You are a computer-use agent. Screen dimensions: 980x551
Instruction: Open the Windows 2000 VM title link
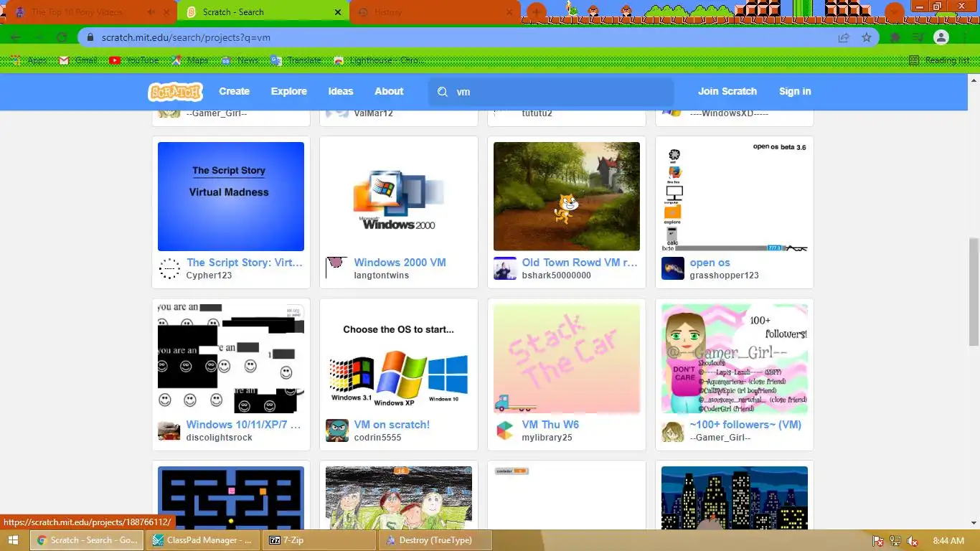pyautogui.click(x=400, y=263)
